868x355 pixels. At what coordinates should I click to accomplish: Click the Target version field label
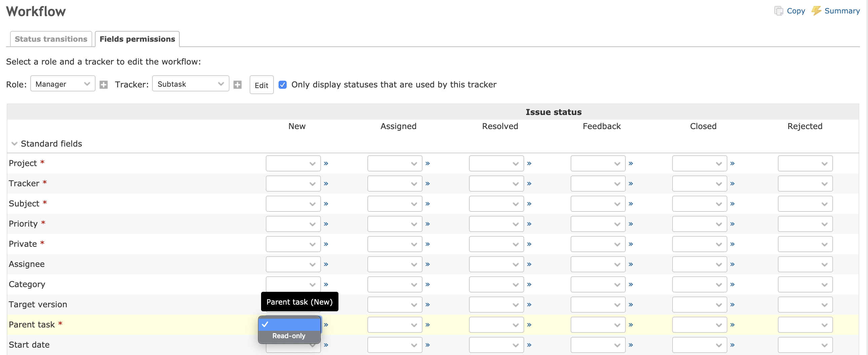click(38, 305)
